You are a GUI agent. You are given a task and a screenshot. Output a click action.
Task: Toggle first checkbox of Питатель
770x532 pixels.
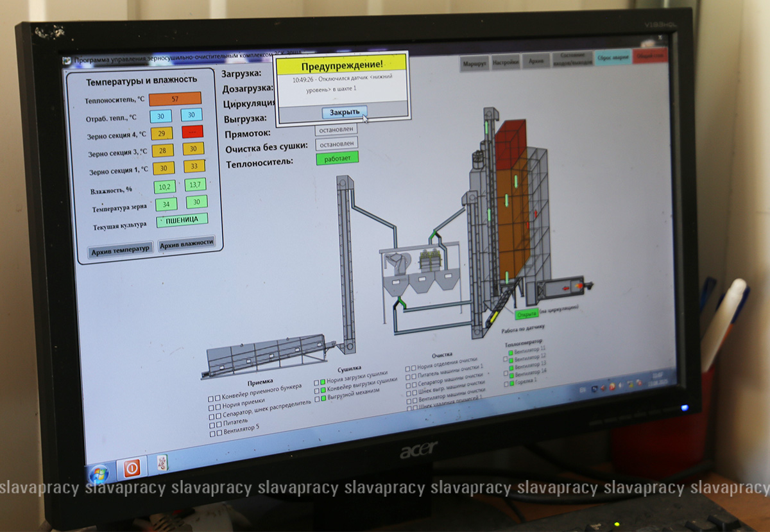(x=212, y=425)
